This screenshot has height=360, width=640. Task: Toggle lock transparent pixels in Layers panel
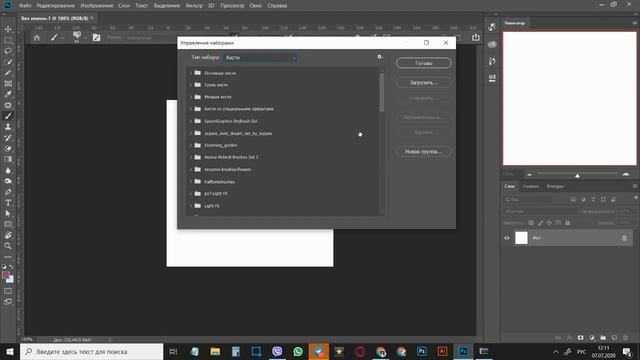(531, 223)
